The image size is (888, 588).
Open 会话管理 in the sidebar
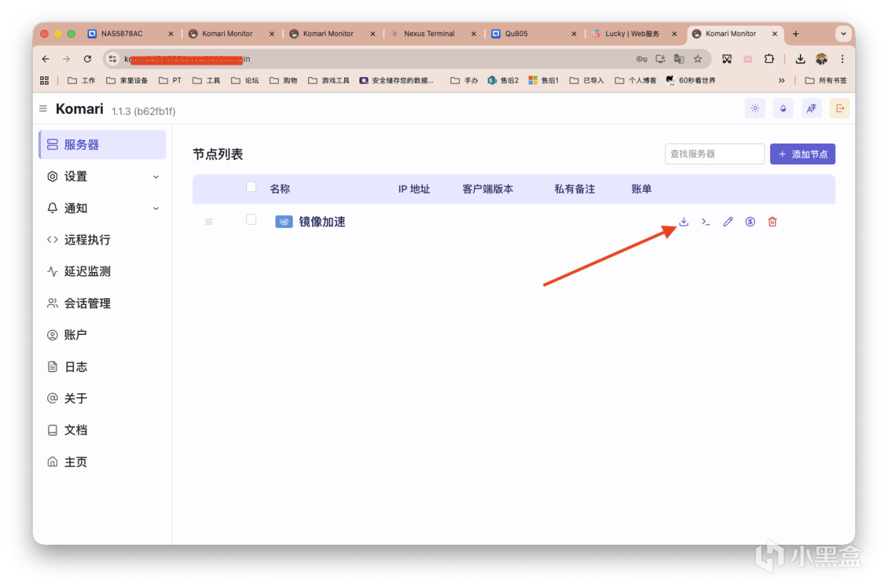(103, 303)
